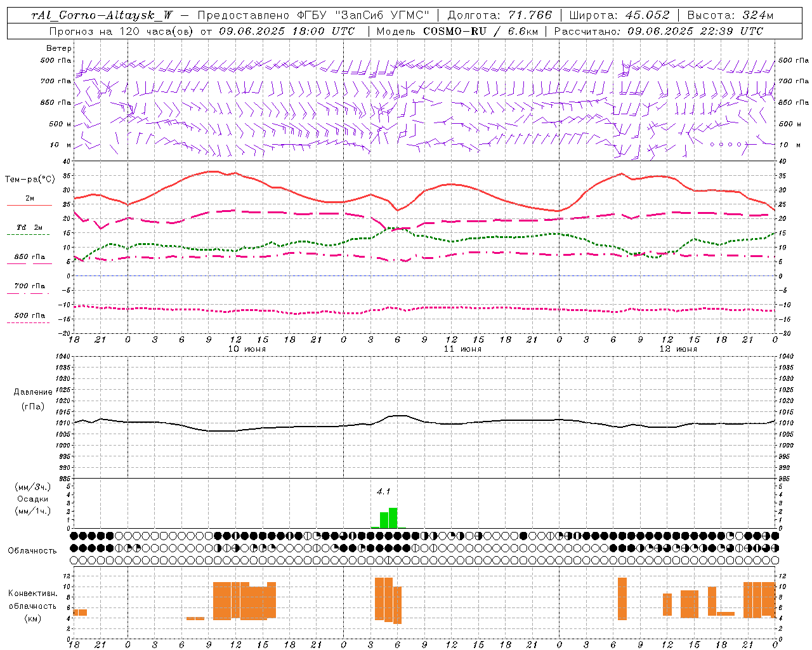
Task: Click the Долгота: 71.766 value
Action: tap(500, 15)
